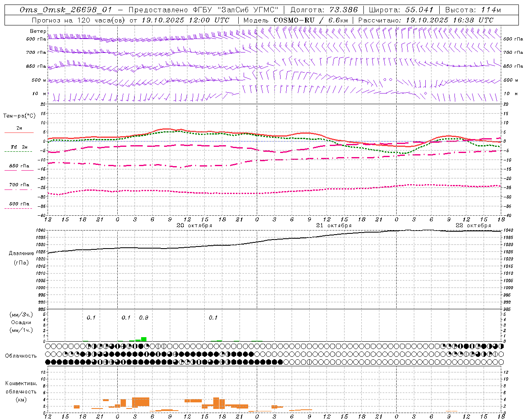Click the Тем-ра(°C) temperature panel label
Image resolution: width=525 pixels, height=420 pixels.
pos(19,116)
